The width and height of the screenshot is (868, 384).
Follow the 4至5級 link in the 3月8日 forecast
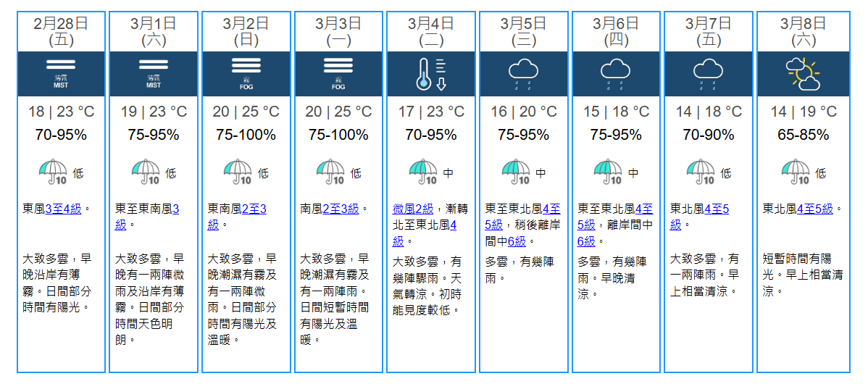815,209
